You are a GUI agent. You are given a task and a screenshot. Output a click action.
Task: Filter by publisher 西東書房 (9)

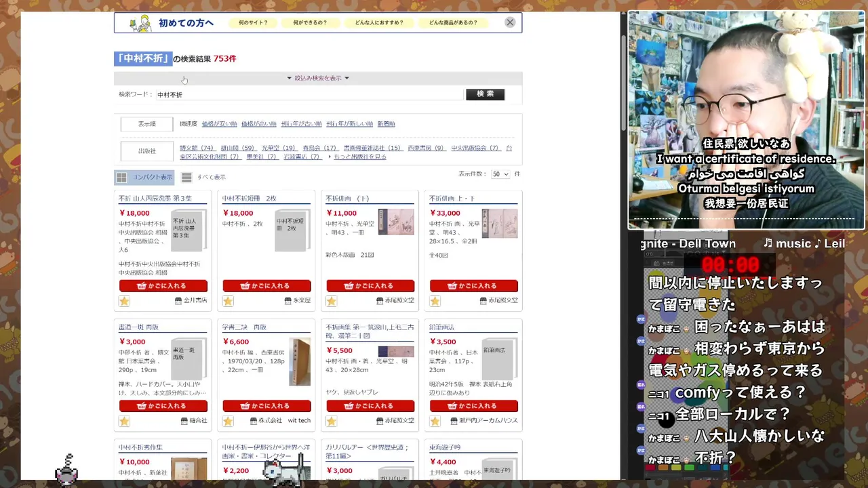pyautogui.click(x=426, y=148)
